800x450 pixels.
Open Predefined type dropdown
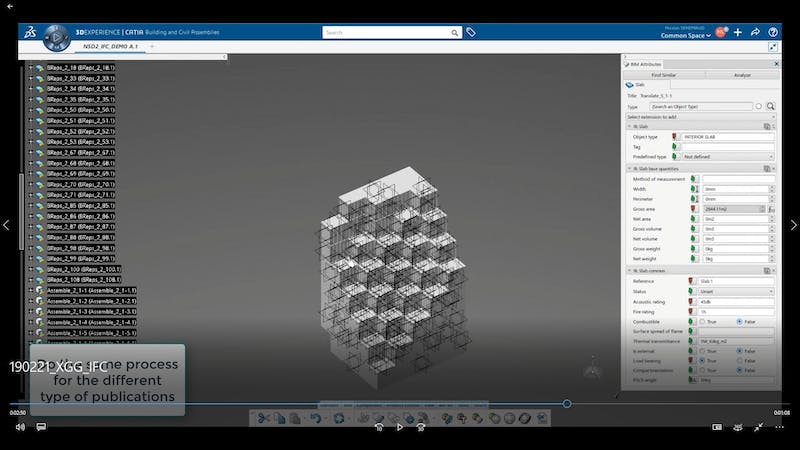pyautogui.click(x=737, y=157)
